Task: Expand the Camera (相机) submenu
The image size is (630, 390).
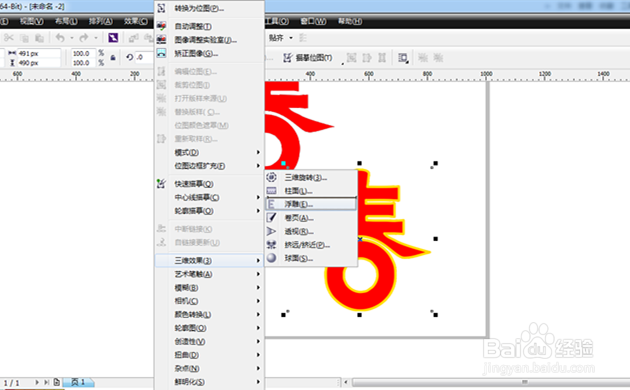Action: [209, 301]
